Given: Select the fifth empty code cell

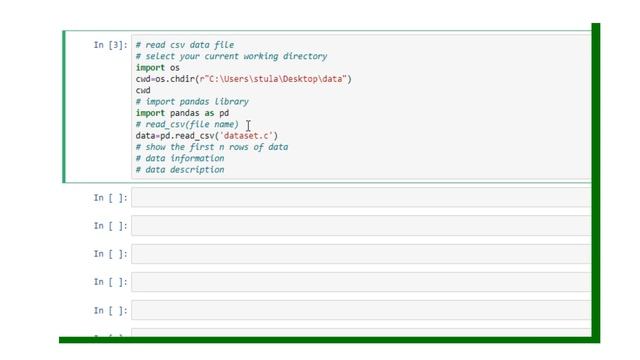Looking at the screenshot, I should tap(361, 310).
